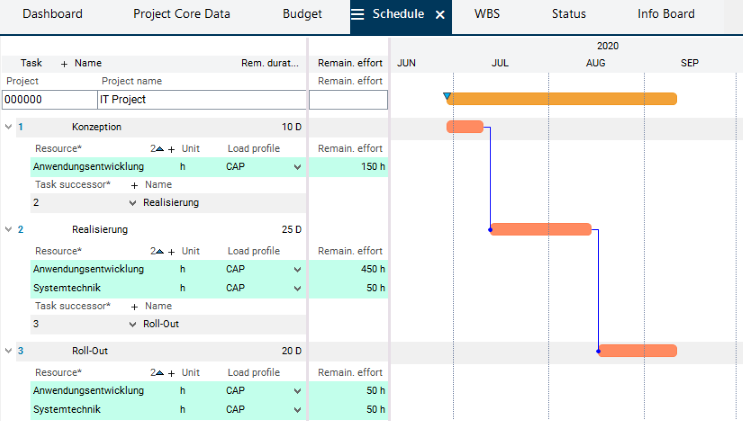This screenshot has width=743, height=421.
Task: Add a new task with plus icon
Action: [64, 63]
